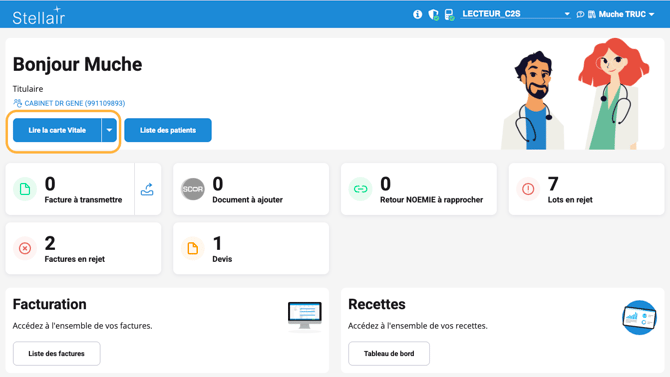Open the chat messages icon in header

580,15
